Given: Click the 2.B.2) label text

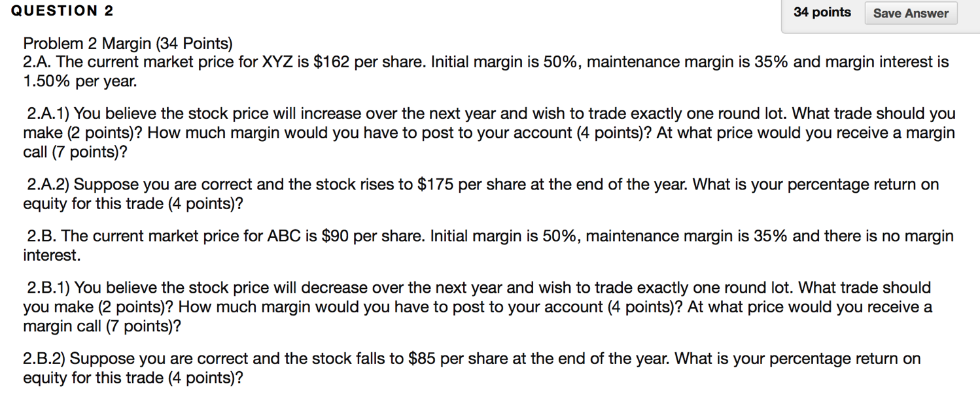Looking at the screenshot, I should pyautogui.click(x=46, y=359).
